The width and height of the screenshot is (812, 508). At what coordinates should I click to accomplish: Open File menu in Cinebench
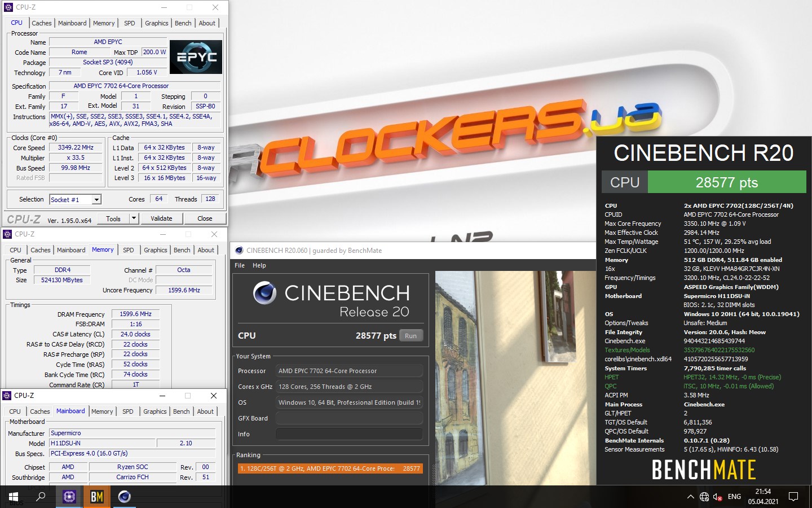[240, 265]
